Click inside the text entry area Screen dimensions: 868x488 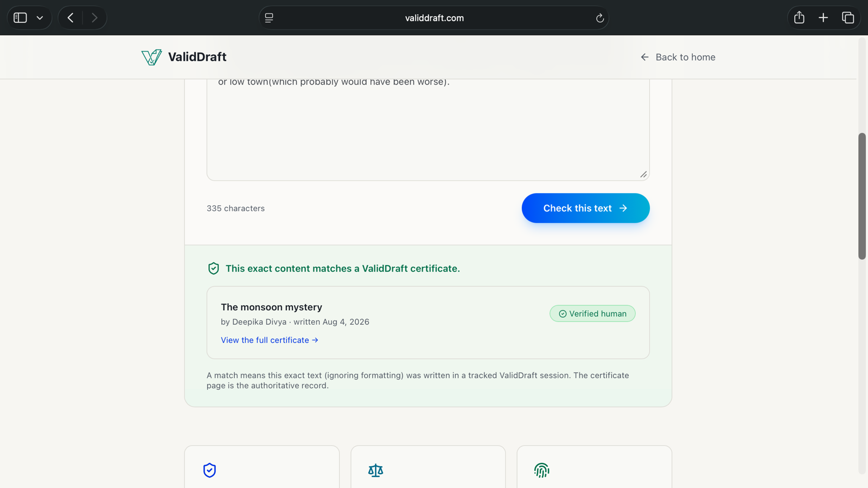428,129
